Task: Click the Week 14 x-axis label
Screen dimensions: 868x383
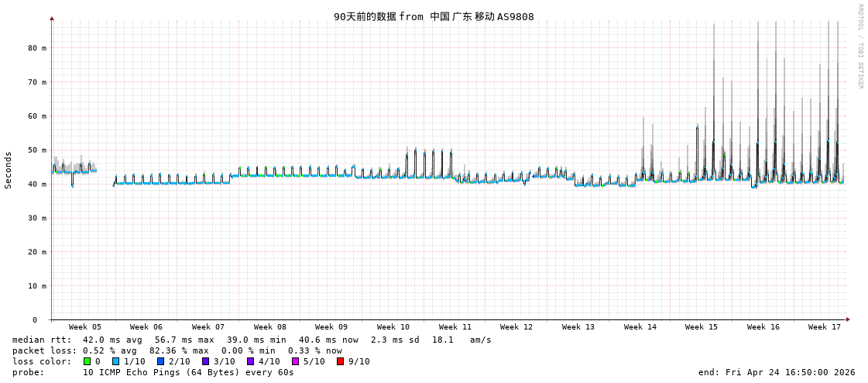Action: [x=640, y=327]
